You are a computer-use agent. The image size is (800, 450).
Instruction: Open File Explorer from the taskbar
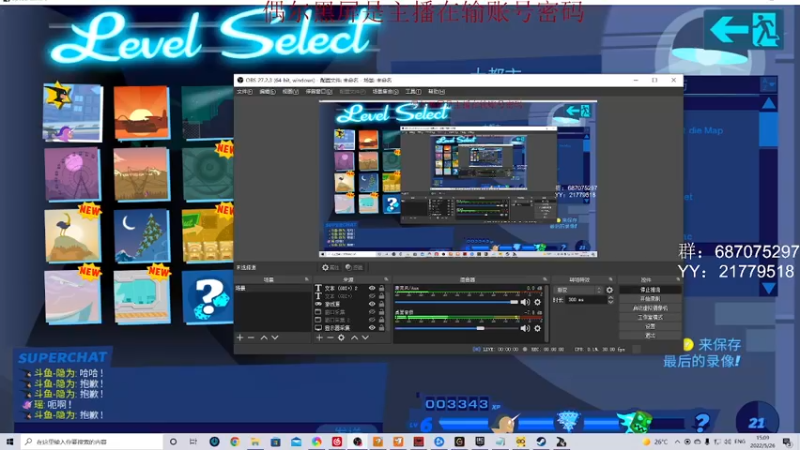(255, 441)
